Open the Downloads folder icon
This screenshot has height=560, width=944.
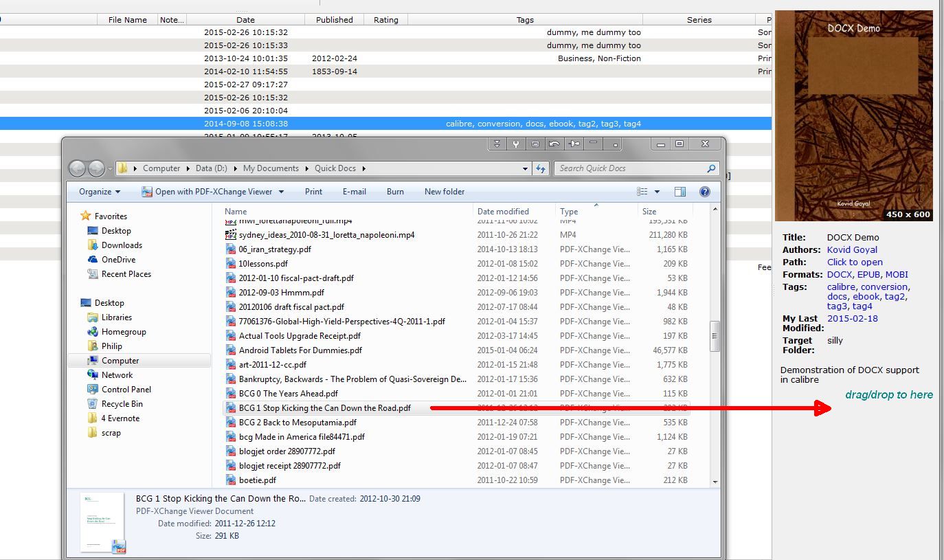click(x=93, y=245)
